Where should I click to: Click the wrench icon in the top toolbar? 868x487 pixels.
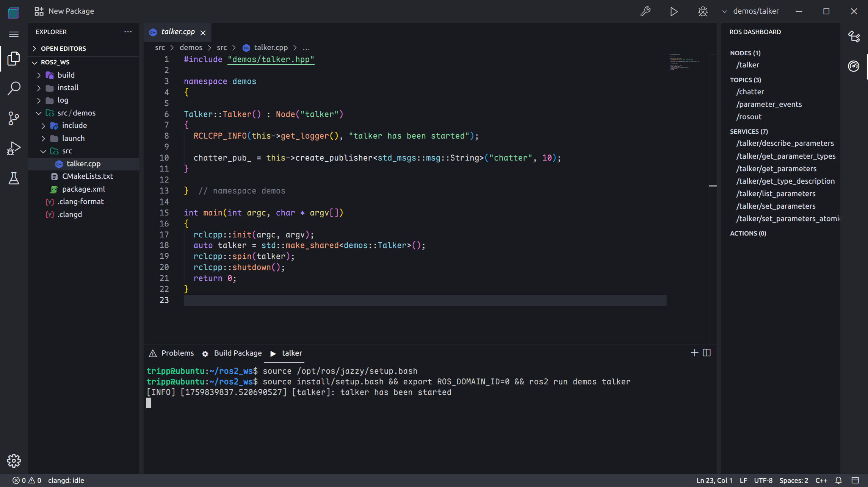[646, 12]
